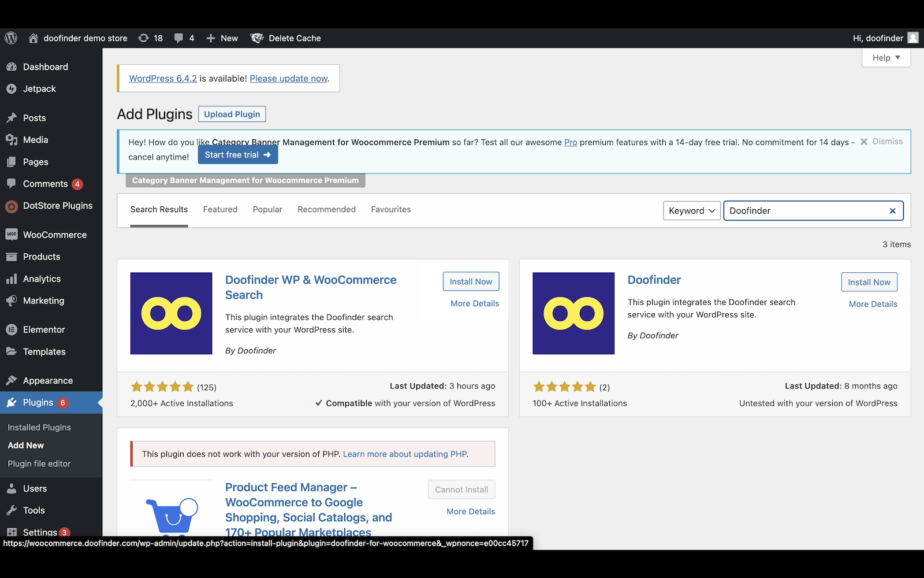The height and width of the screenshot is (578, 924).
Task: Click the Jetpack sidebar icon
Action: [12, 89]
